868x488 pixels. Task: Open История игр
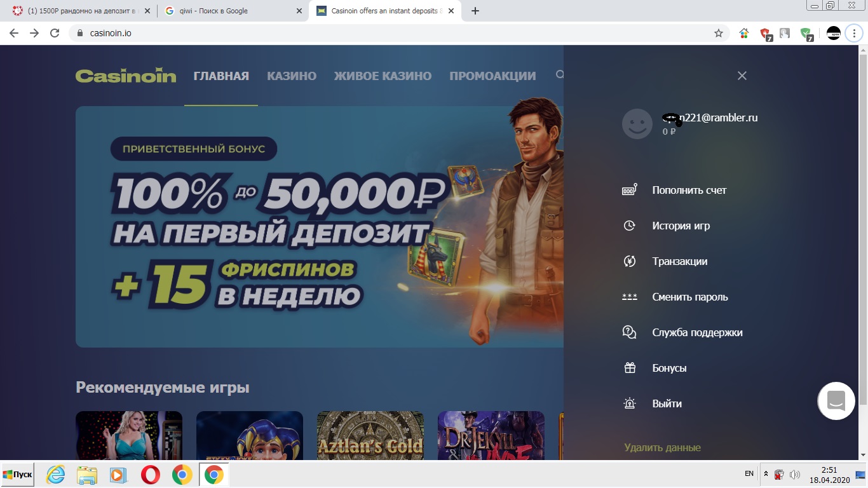tap(681, 226)
